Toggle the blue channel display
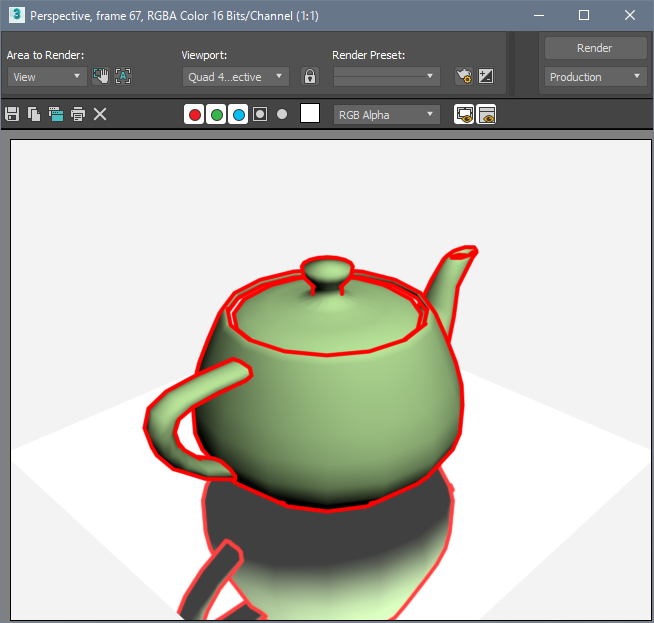 pyautogui.click(x=238, y=115)
